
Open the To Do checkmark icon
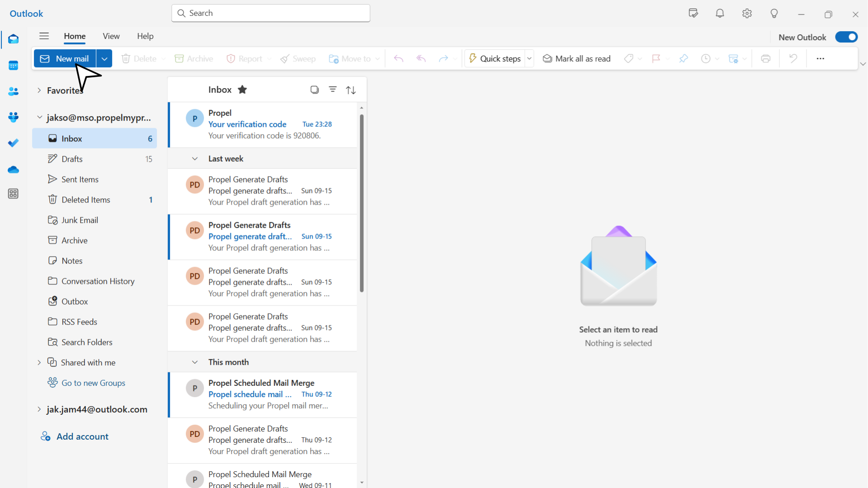(13, 143)
